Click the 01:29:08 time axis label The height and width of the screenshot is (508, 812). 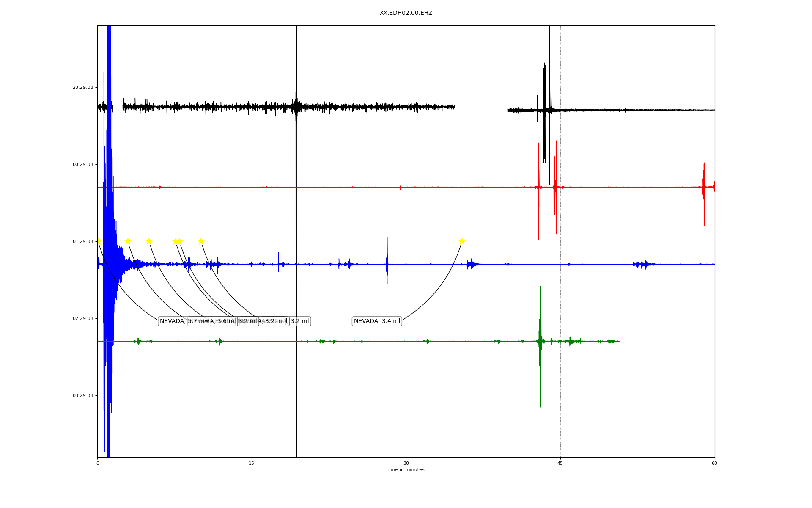point(82,242)
